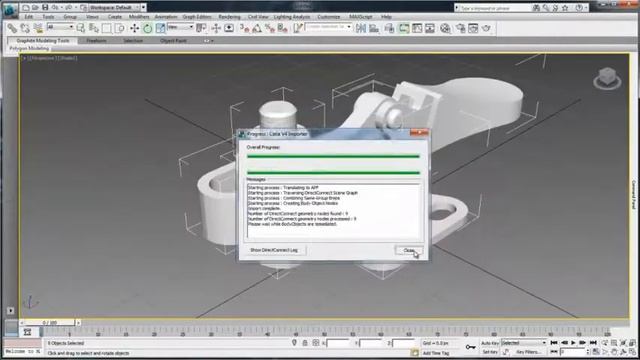This screenshot has width=640, height=360.
Task: Toggle the Percent Snap button
Action: (270, 28)
